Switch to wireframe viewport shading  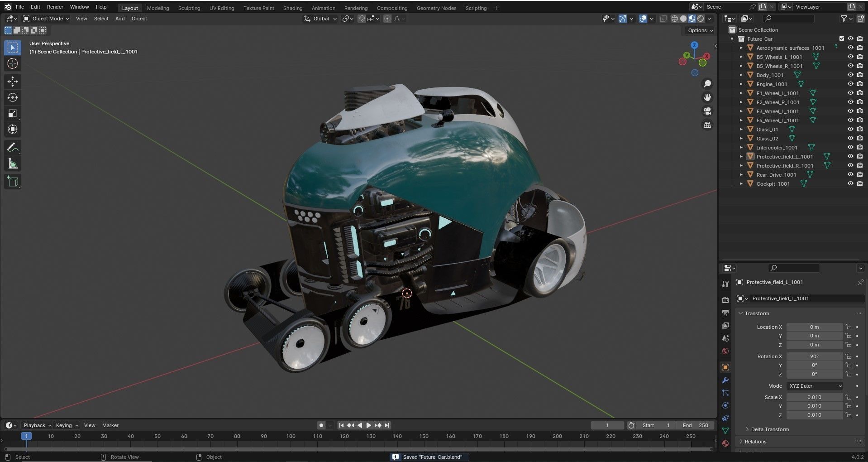[x=674, y=19]
